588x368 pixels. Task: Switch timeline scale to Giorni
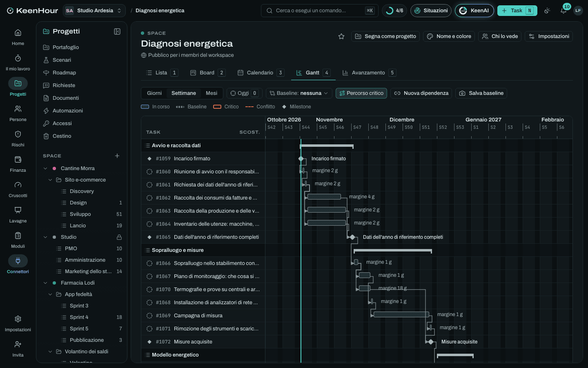pos(154,93)
